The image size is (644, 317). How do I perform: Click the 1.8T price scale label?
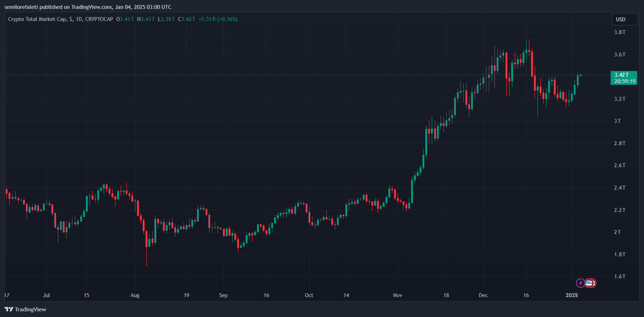pos(620,255)
